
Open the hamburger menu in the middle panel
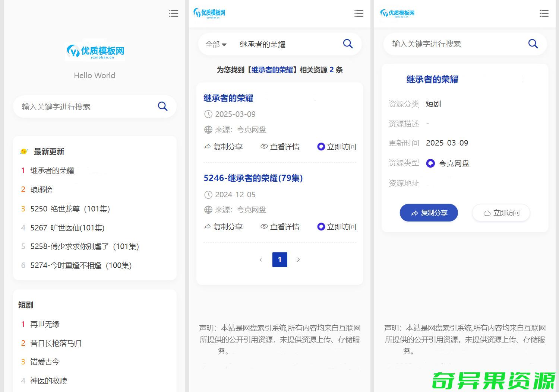click(x=359, y=13)
